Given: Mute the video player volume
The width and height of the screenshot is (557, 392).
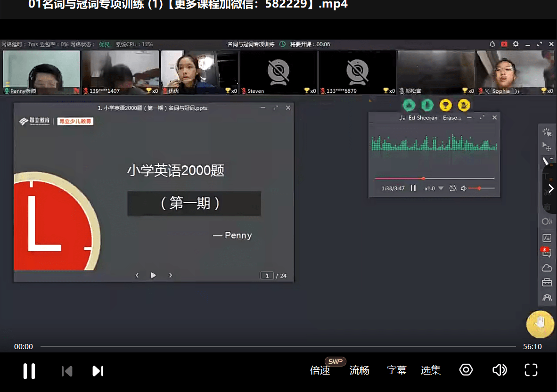Looking at the screenshot, I should point(500,370).
